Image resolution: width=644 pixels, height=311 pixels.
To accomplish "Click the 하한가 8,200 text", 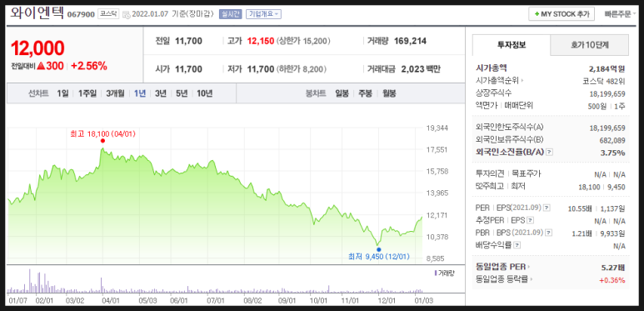I will coord(301,69).
